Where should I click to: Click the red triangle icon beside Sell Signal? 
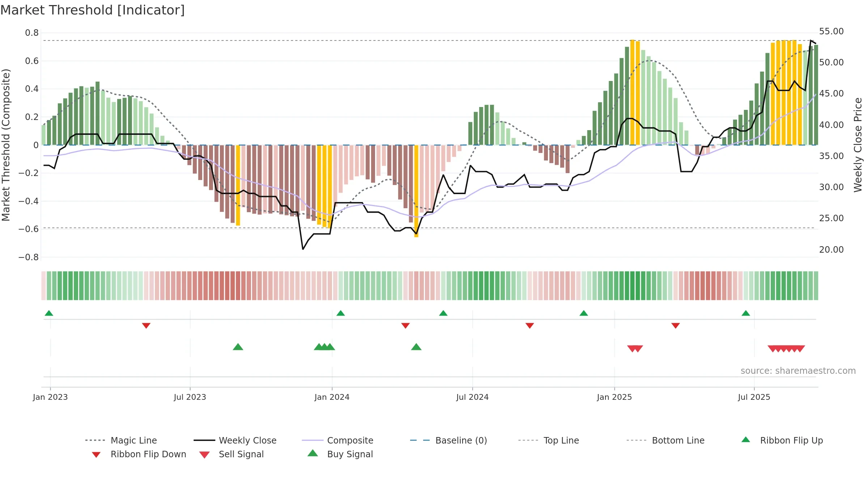[204, 455]
